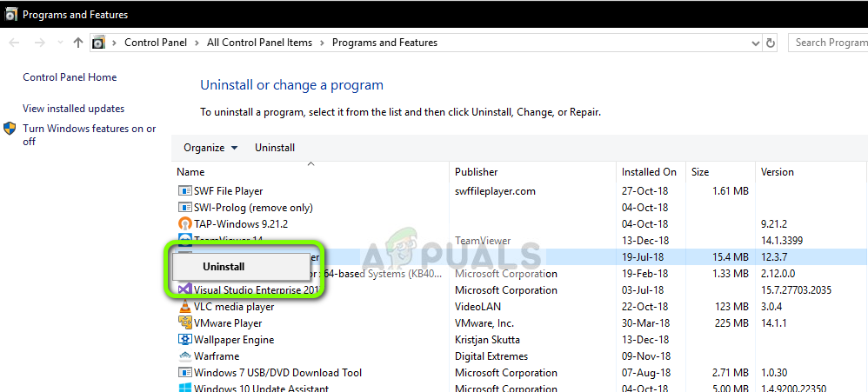Select VMware Player icon
Image resolution: width=868 pixels, height=392 pixels.
(184, 322)
